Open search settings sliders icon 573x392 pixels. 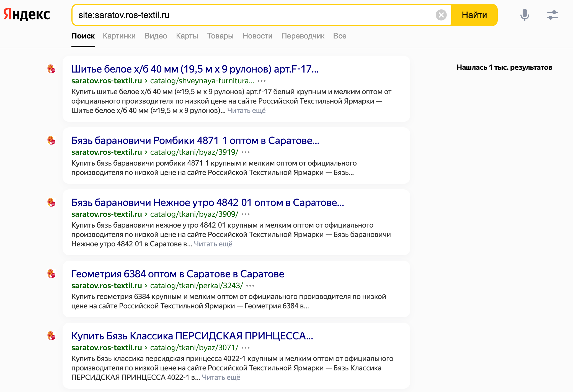[x=552, y=15]
